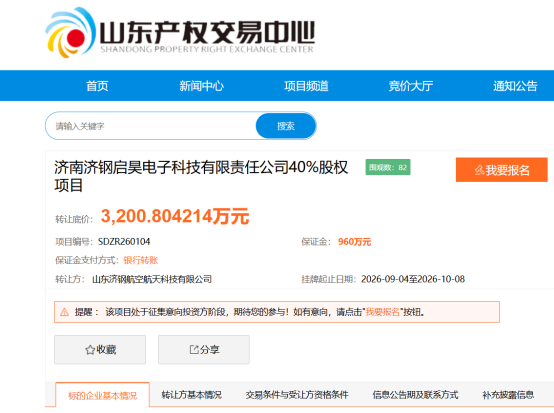Image resolution: width=554 pixels, height=413 pixels.
Task: Open 通知公告 announcements menu
Action: (x=515, y=86)
